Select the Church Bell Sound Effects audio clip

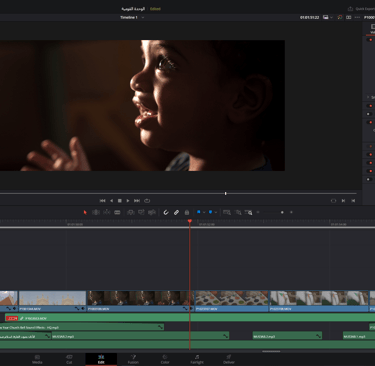82,327
